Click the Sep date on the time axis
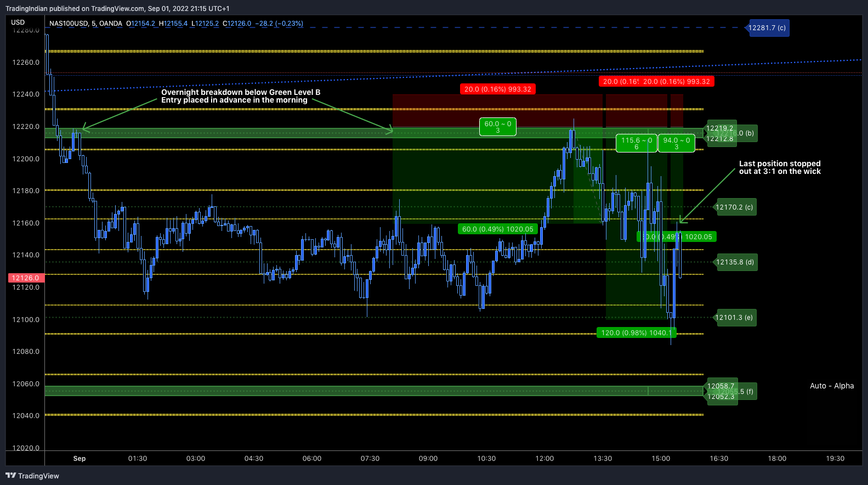 (x=80, y=459)
